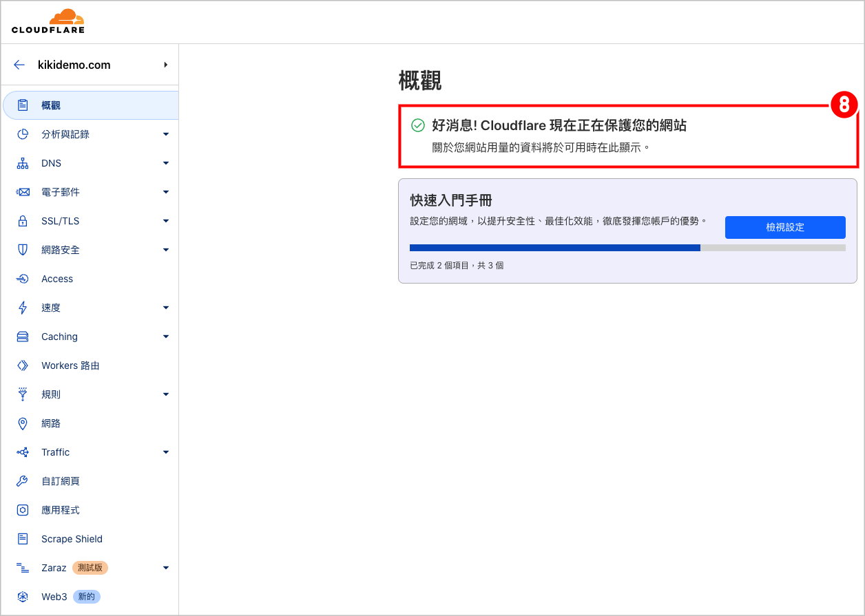Click the Workers 路由 diamond icon
Image resolution: width=865 pixels, height=616 pixels.
[23, 365]
